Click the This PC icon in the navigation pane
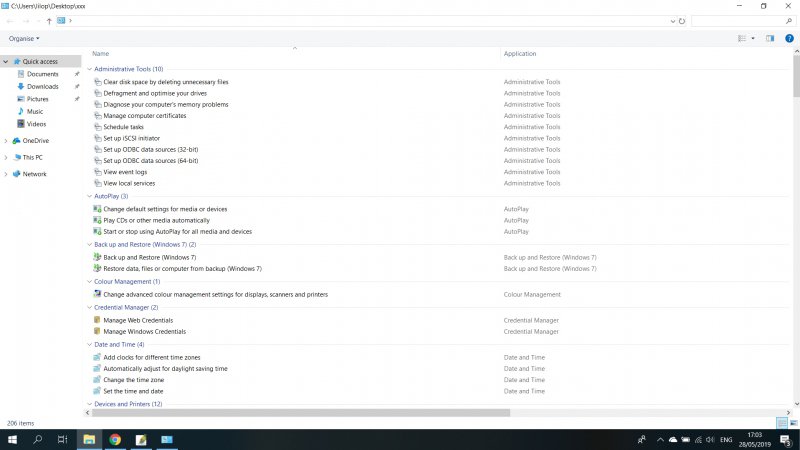Viewport: 800px width, 450px height. click(x=17, y=158)
